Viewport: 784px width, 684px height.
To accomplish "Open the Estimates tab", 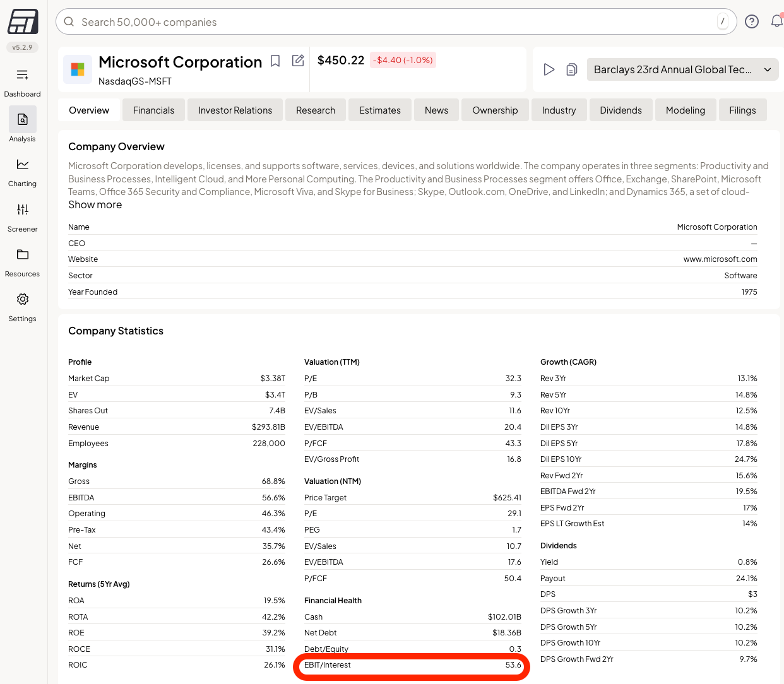I will (380, 110).
